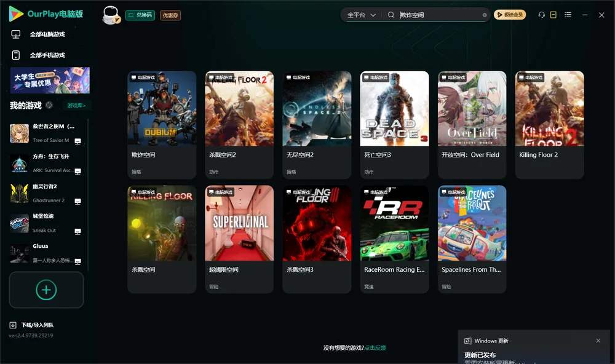This screenshot has width=615, height=364.
Task: Click the 优惠券 coupon button
Action: pyautogui.click(x=170, y=15)
